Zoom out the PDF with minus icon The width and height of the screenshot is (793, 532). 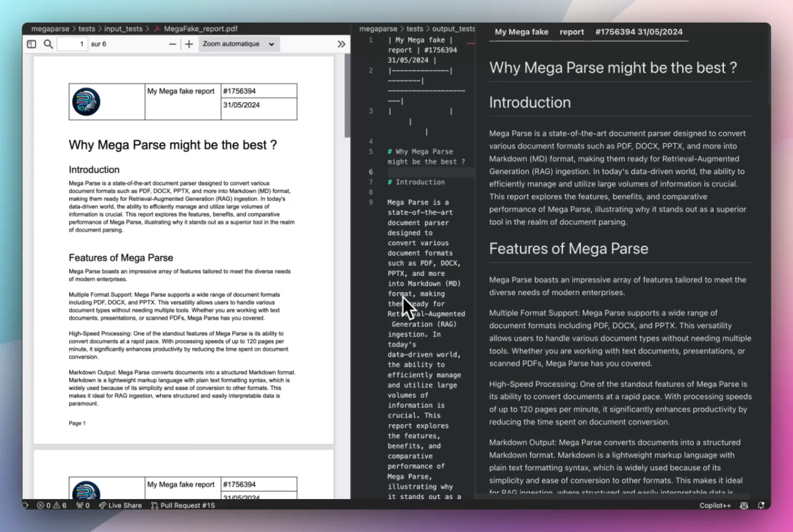[x=173, y=44]
